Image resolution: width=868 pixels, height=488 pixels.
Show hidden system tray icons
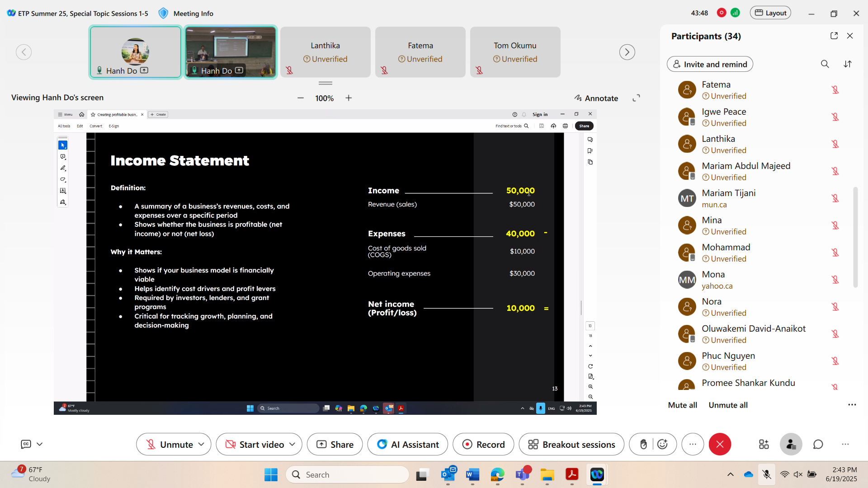point(730,474)
